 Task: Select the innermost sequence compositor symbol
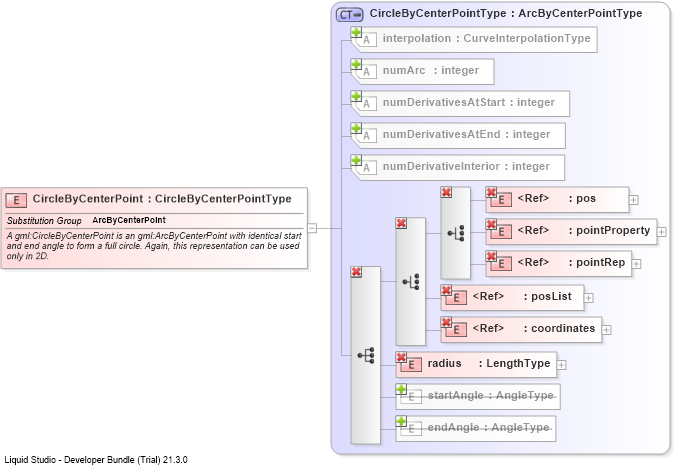coord(456,233)
